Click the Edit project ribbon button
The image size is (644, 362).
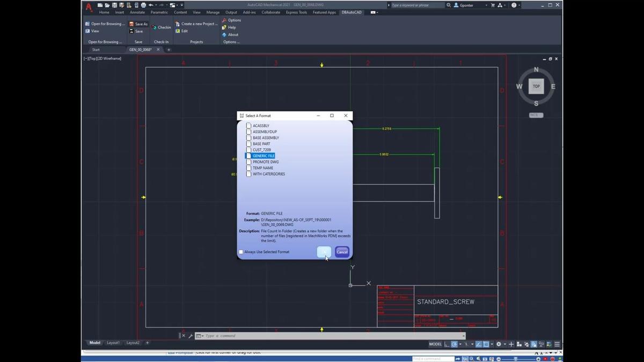[x=181, y=31]
